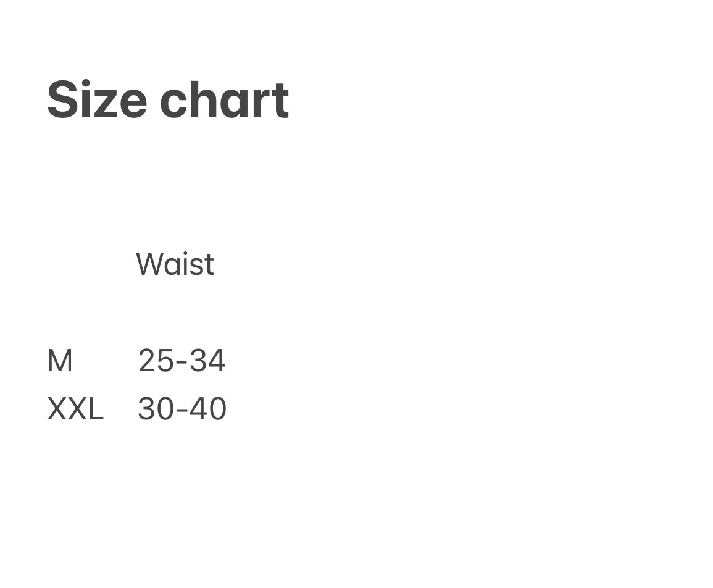Click the number 40 in XXL's waist range
The height and width of the screenshot is (588, 713).
click(208, 409)
